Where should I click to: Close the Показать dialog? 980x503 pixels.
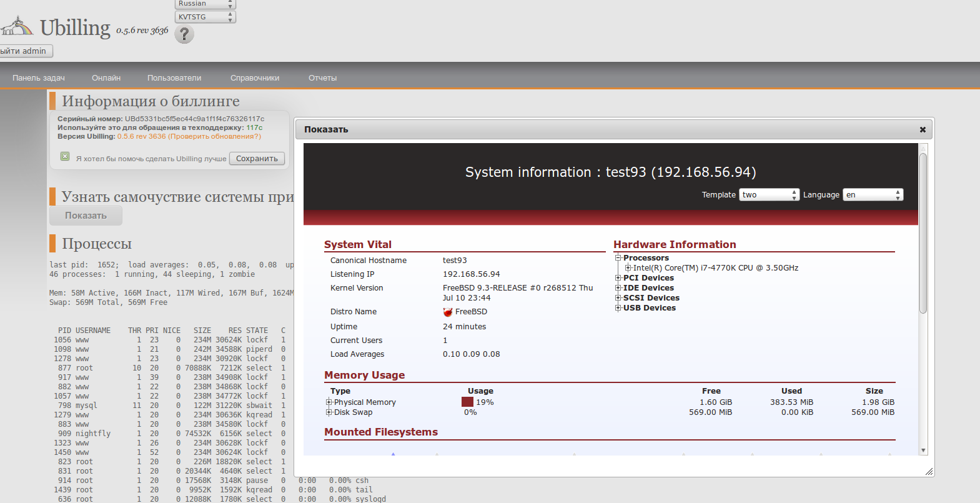(923, 129)
